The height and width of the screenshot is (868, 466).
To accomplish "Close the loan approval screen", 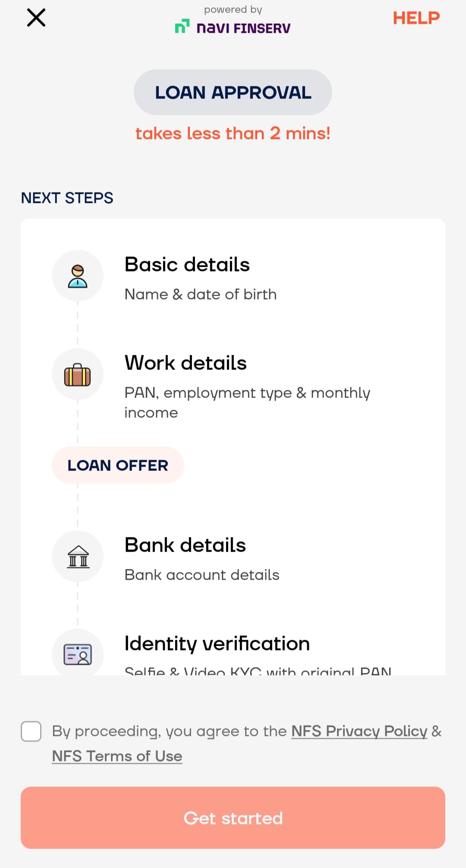I will pos(36,18).
